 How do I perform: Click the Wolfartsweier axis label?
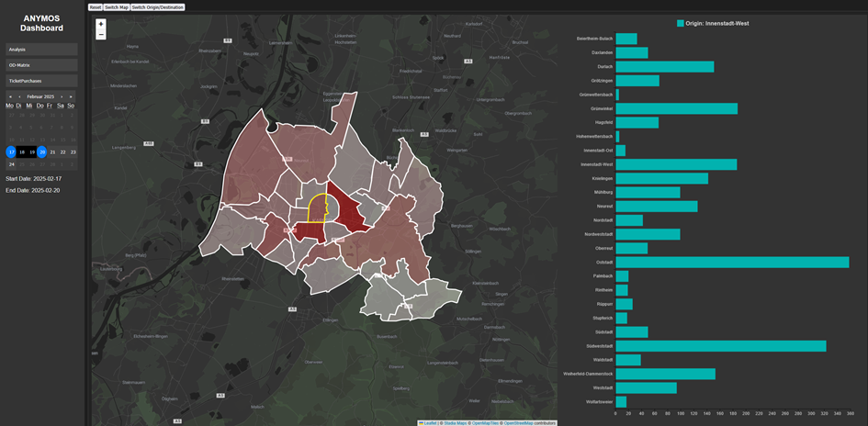(x=599, y=401)
